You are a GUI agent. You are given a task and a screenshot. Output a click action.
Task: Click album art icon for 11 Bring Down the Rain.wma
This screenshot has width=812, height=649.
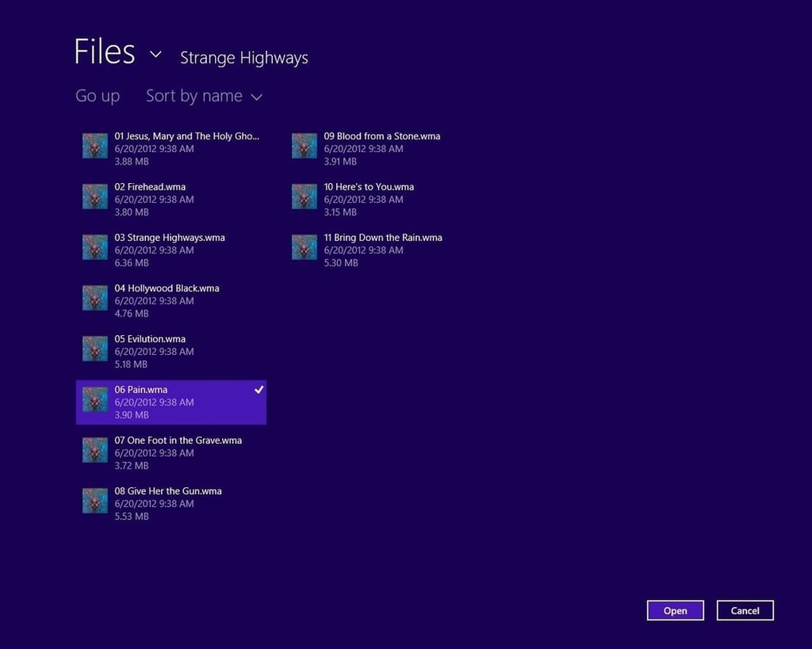(304, 247)
